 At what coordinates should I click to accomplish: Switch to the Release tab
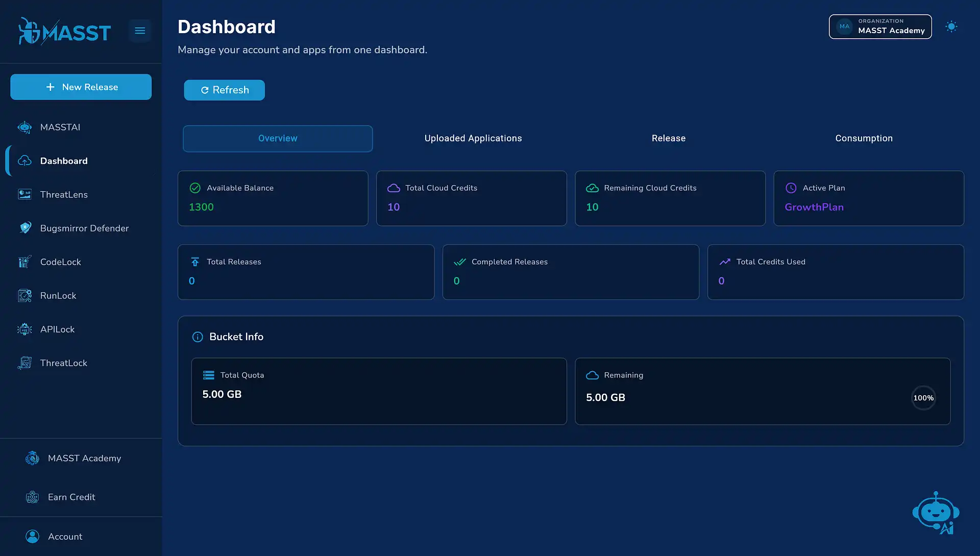669,138
